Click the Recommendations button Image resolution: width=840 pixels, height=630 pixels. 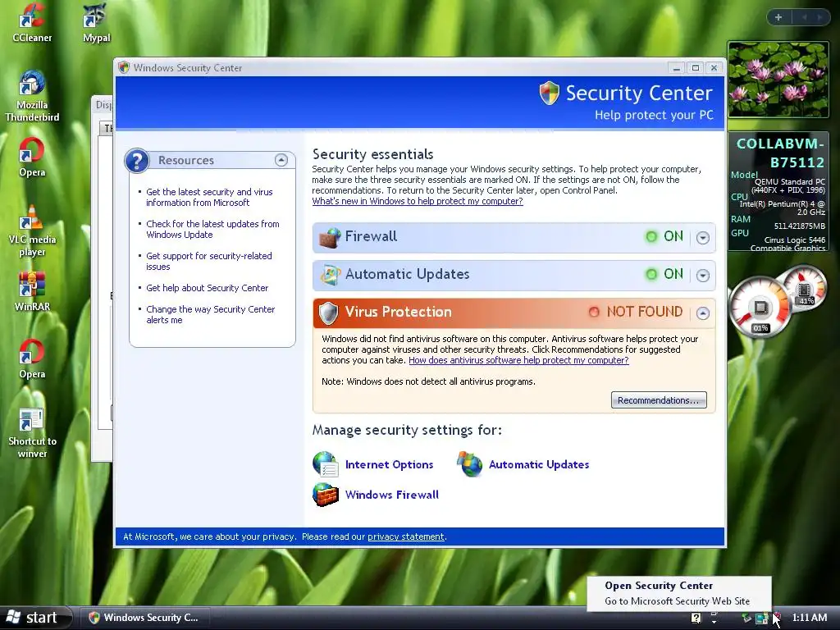tap(659, 400)
